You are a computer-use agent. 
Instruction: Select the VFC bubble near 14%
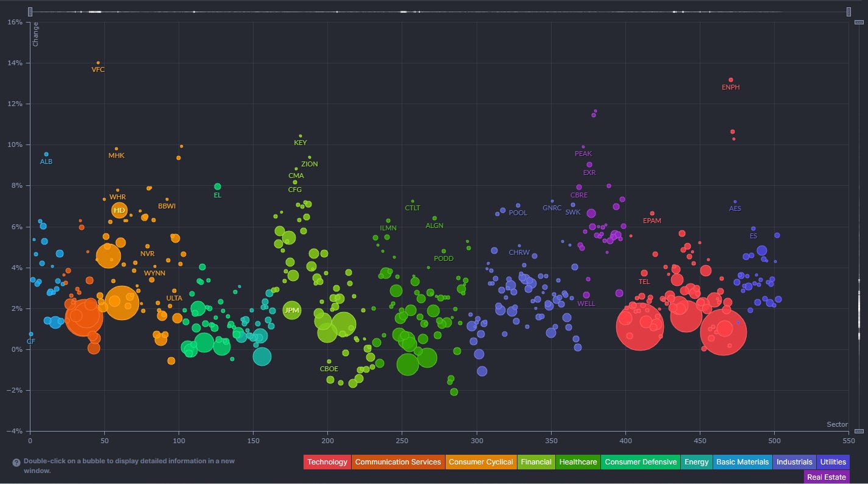tap(98, 63)
